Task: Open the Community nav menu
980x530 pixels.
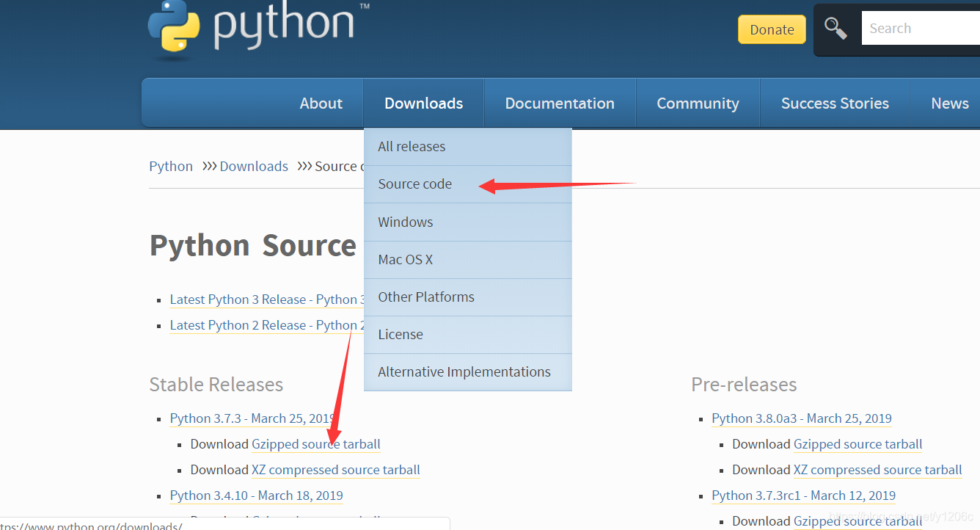Action: [x=698, y=104]
